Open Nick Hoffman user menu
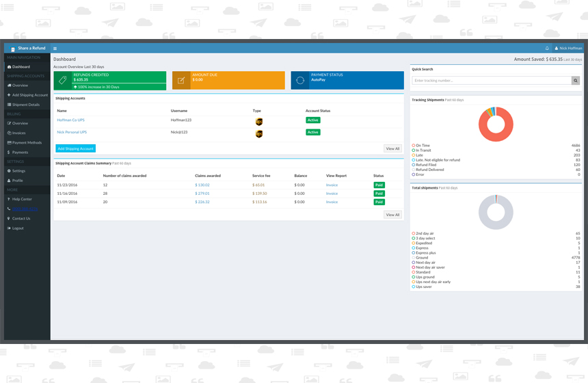This screenshot has width=588, height=383. pos(568,49)
